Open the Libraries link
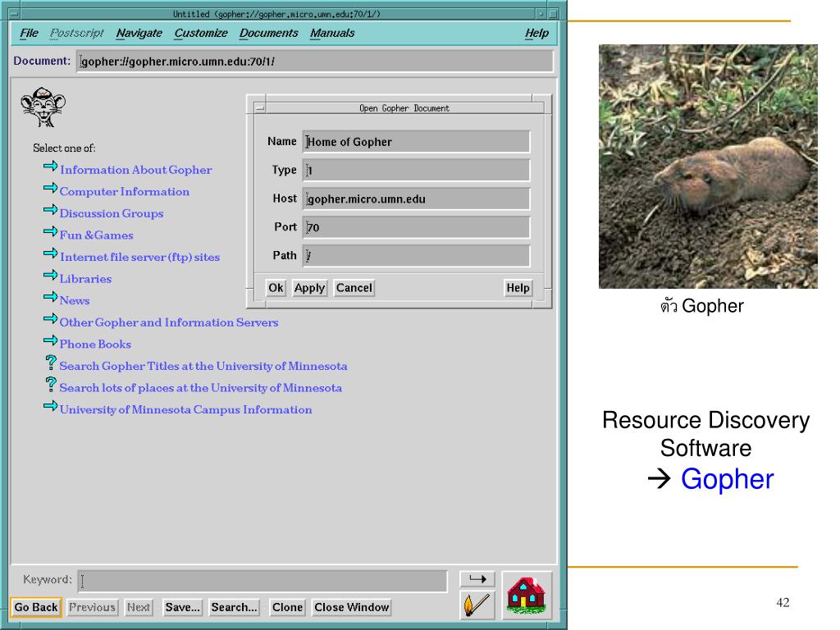840x630 pixels. 85,279
